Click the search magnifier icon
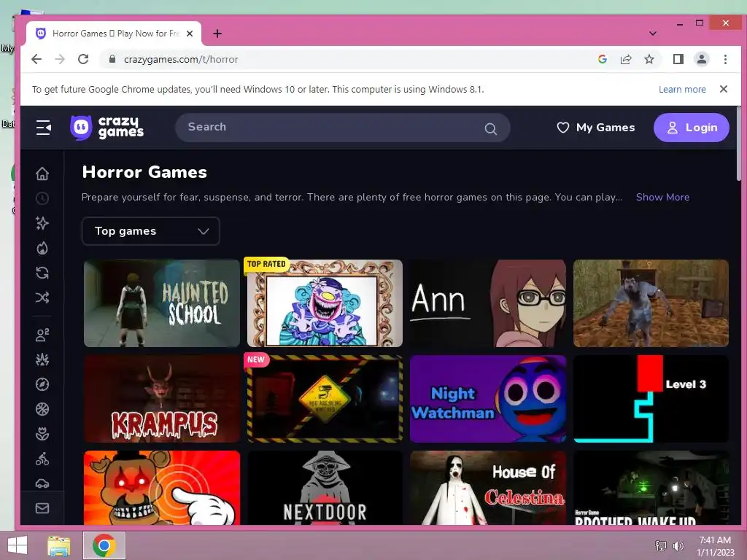This screenshot has width=747, height=560. click(491, 128)
